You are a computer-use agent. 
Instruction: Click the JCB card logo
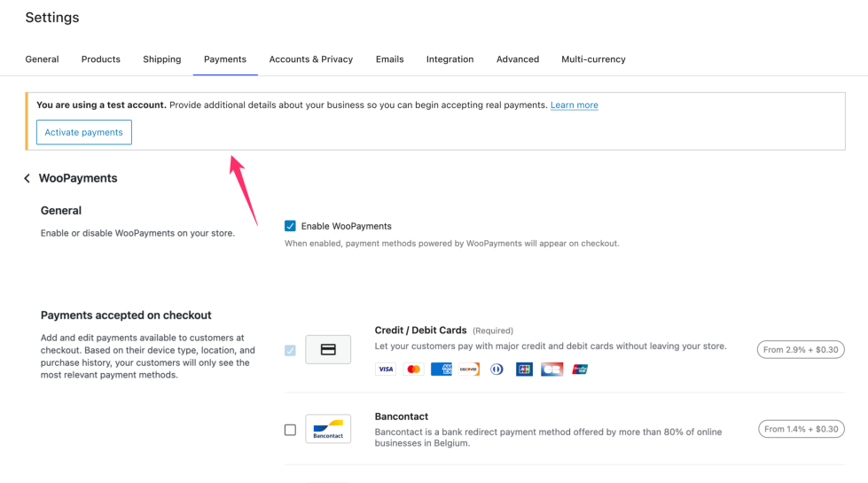pos(524,370)
